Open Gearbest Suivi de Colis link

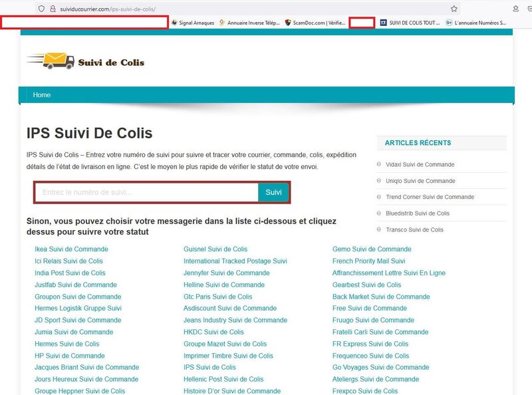click(367, 285)
